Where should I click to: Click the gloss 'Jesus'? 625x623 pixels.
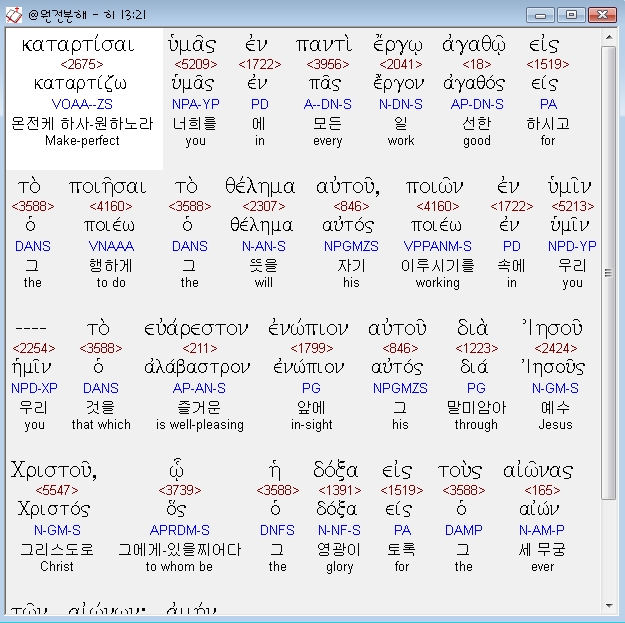tap(556, 425)
